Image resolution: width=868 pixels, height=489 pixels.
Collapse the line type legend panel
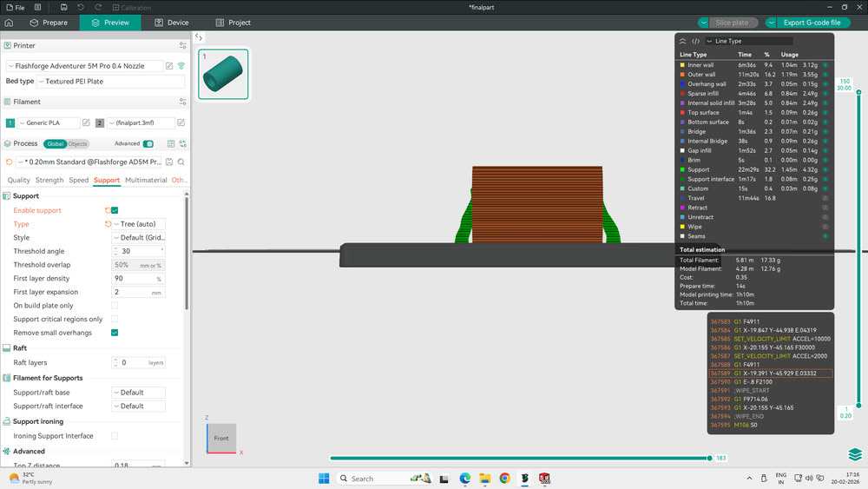point(682,41)
